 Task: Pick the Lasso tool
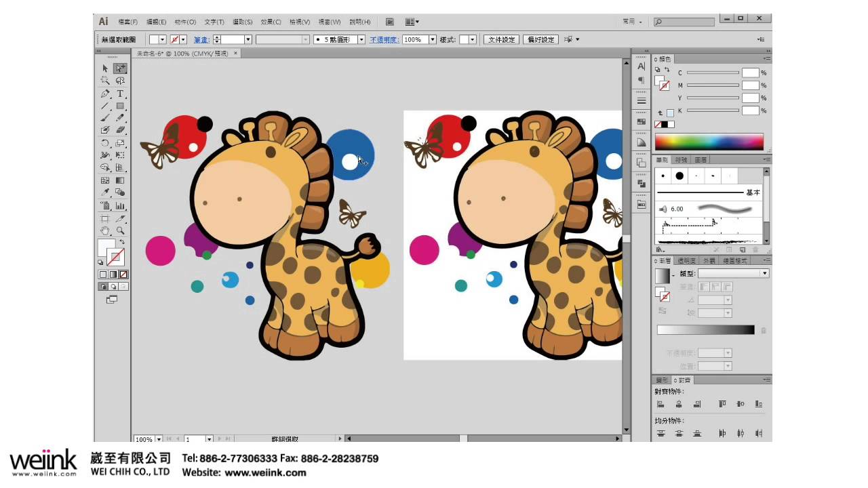click(x=120, y=81)
